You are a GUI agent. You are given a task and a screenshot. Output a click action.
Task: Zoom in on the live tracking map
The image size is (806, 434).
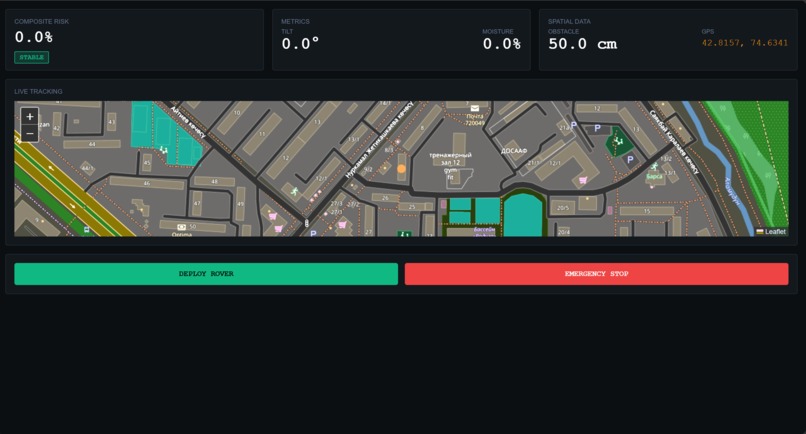(x=30, y=117)
